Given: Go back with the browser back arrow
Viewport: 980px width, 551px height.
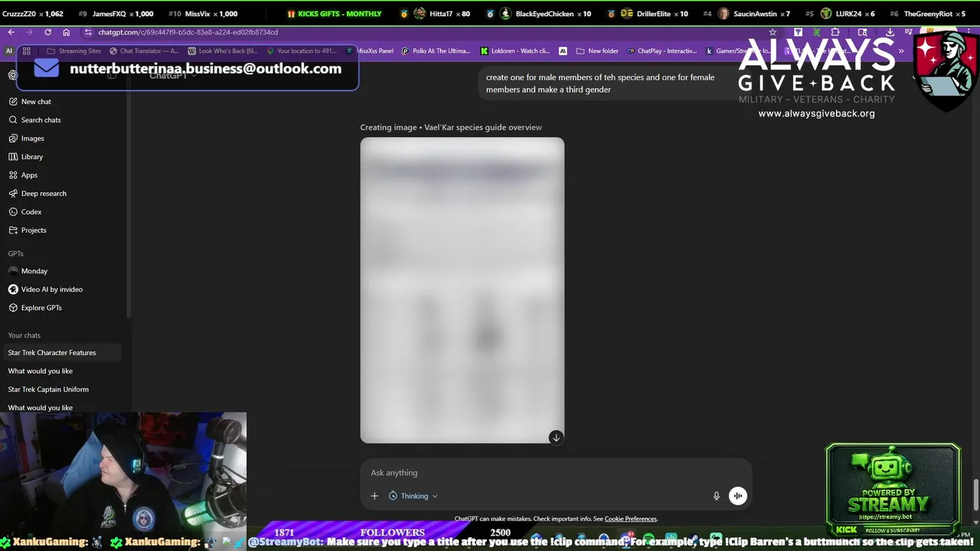Looking at the screenshot, I should point(11,32).
